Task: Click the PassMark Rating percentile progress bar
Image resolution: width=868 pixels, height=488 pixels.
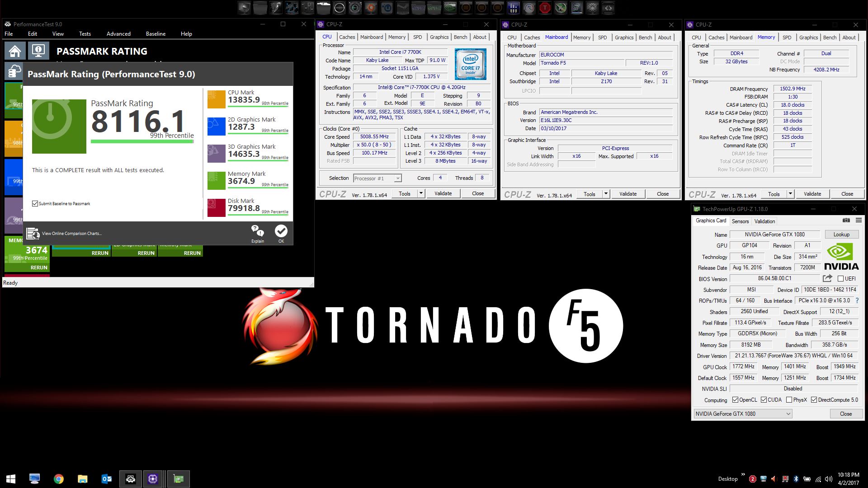Action: pos(142,141)
